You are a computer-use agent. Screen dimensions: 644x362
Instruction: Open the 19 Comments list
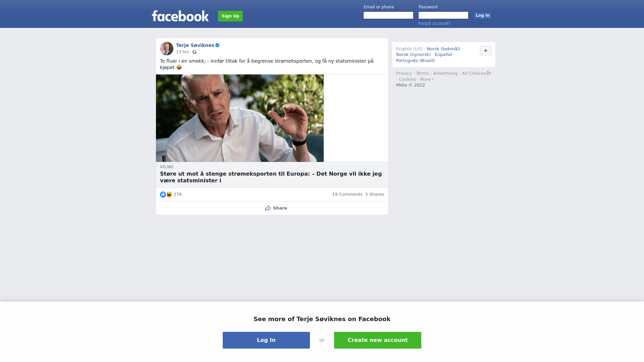coord(347,194)
